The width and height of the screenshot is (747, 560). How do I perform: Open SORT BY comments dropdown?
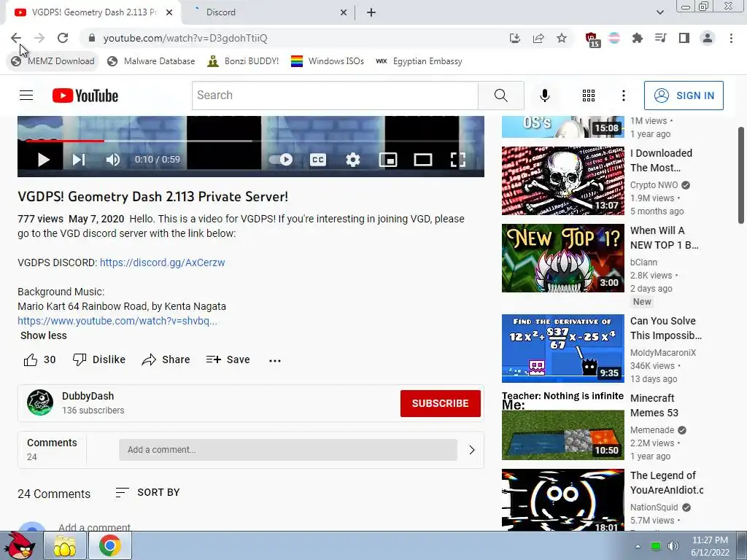(147, 492)
